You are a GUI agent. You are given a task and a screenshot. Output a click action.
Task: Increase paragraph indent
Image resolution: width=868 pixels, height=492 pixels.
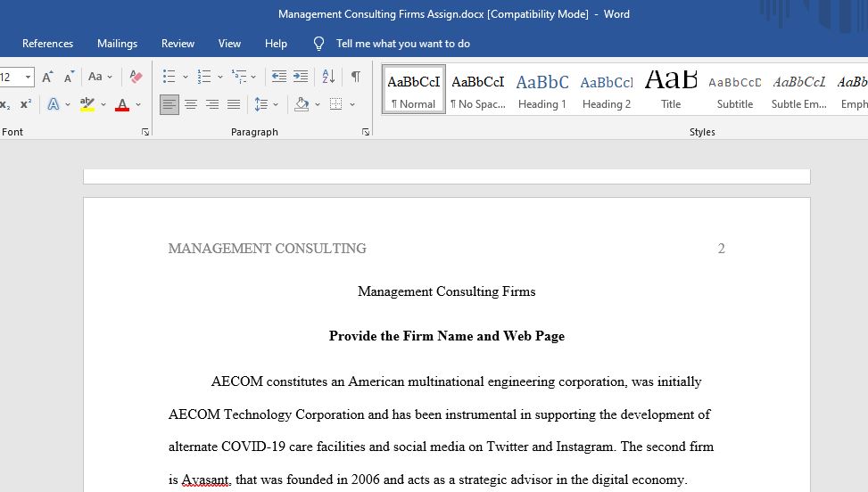(x=301, y=77)
